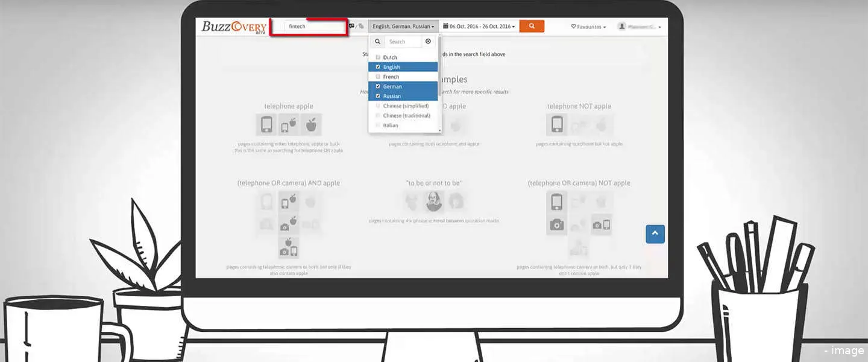This screenshot has height=362, width=868.
Task: Click the blue scroll-to-top arrow button
Action: point(655,234)
